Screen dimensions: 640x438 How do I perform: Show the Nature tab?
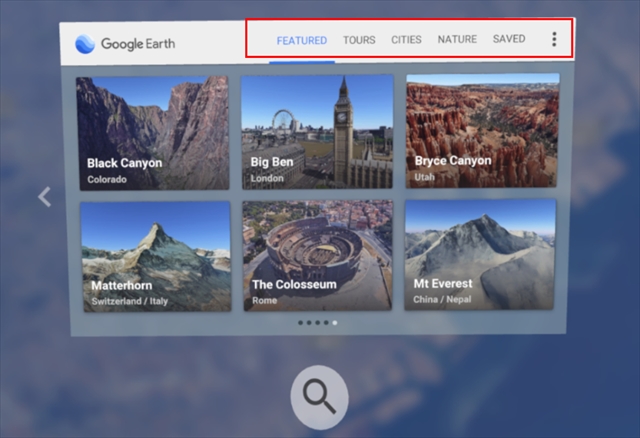(457, 40)
